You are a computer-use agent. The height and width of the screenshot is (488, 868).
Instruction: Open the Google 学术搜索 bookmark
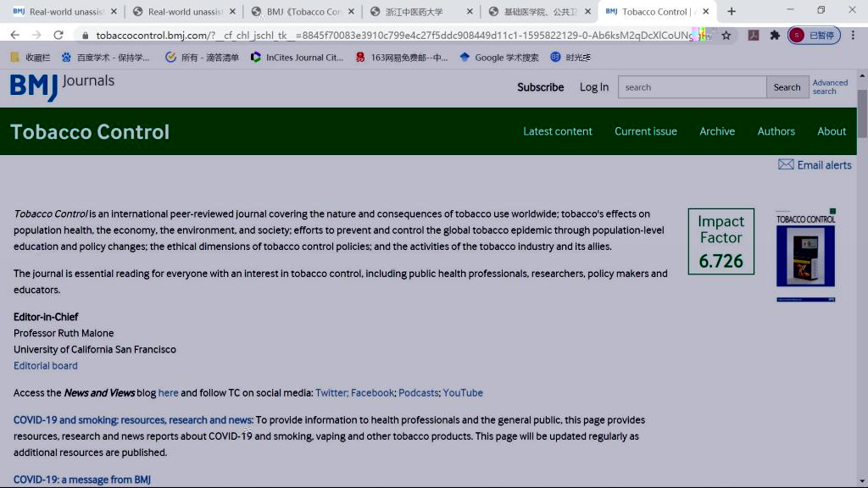click(x=498, y=57)
